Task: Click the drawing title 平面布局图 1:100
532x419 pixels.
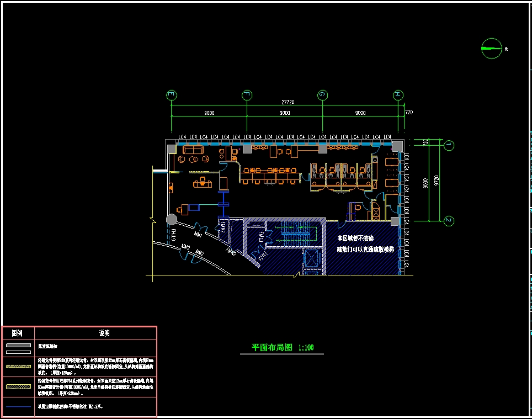Action: [283, 348]
